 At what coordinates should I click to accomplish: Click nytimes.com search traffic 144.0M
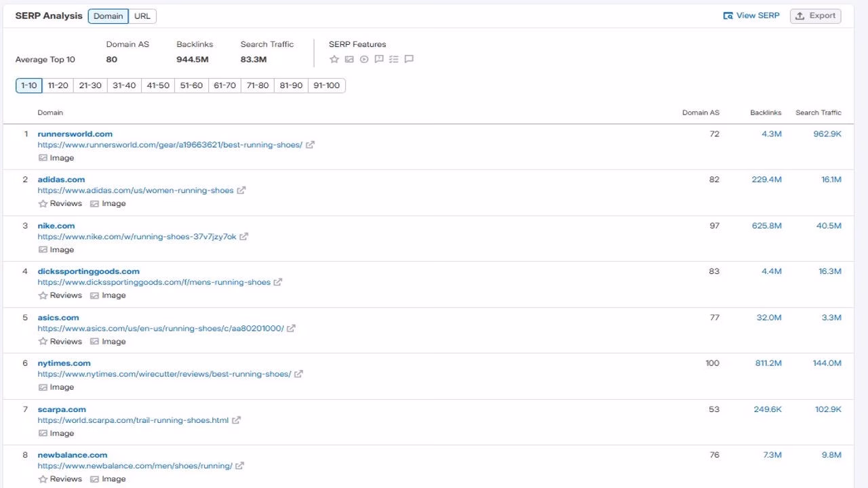pyautogui.click(x=827, y=363)
